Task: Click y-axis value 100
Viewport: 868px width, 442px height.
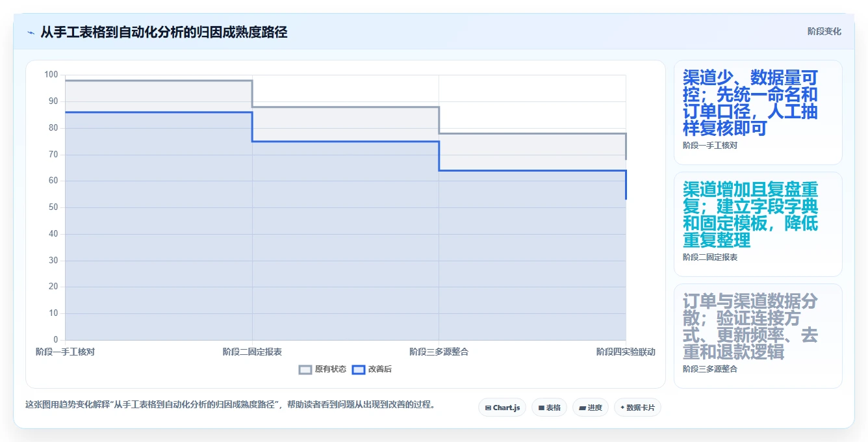Action: [x=51, y=75]
